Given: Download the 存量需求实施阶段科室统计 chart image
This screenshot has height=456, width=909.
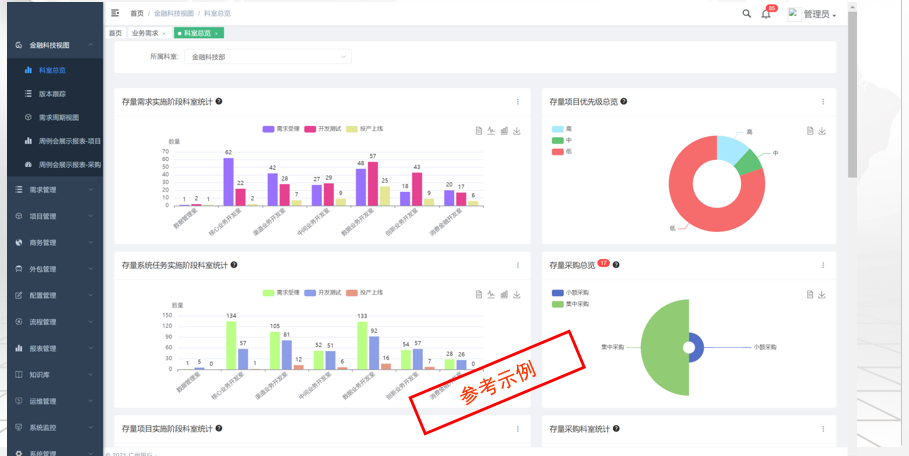Looking at the screenshot, I should click(x=517, y=131).
